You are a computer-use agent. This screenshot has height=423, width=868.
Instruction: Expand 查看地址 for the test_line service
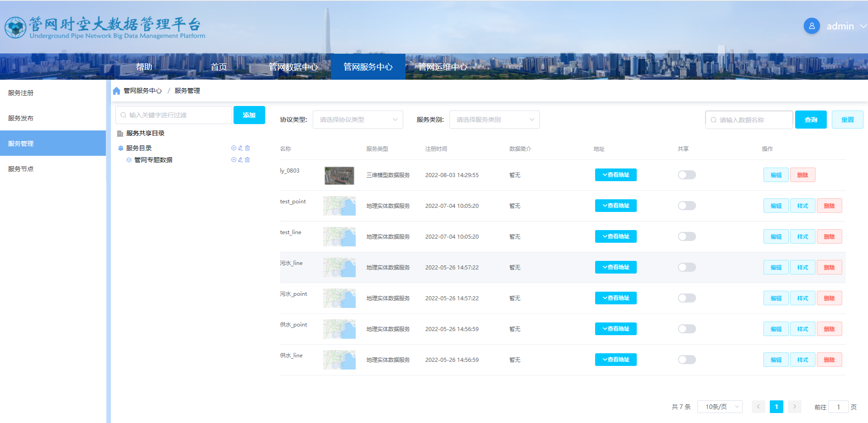[615, 236]
